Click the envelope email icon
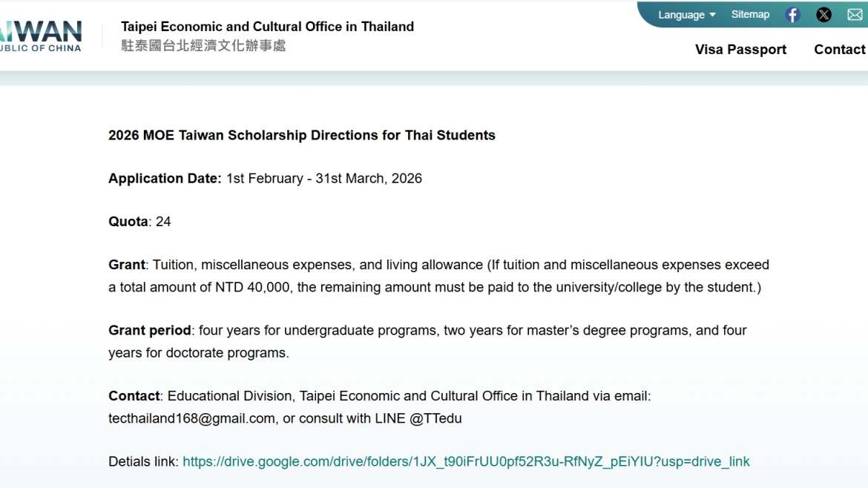This screenshot has height=488, width=868. (855, 14)
